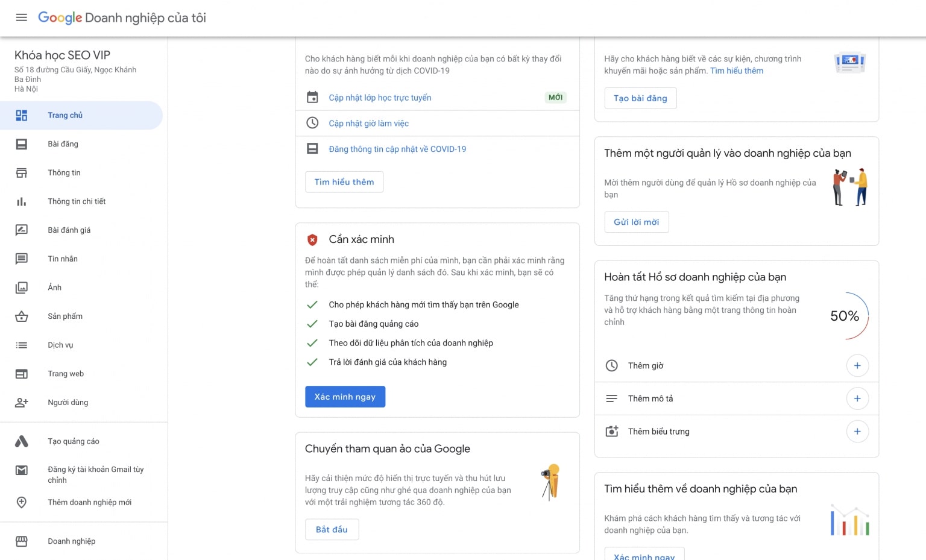Click the Sản phẩm basket icon
The width and height of the screenshot is (926, 560).
(x=22, y=316)
